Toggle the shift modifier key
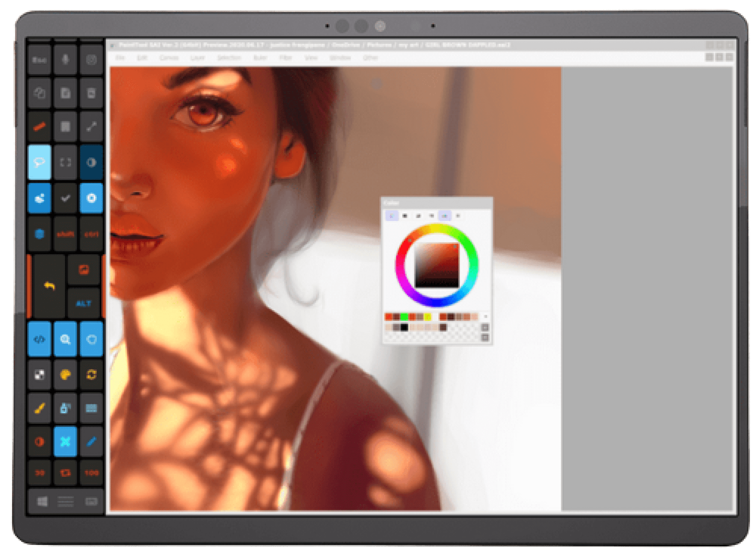The height and width of the screenshot is (551, 756). tap(65, 234)
